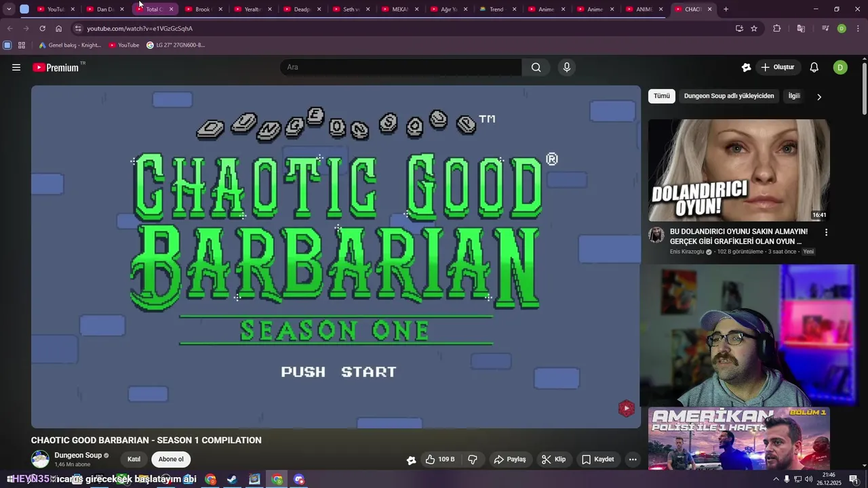This screenshot has width=868, height=488.
Task: Reload the page in Chrome
Action: point(42,28)
